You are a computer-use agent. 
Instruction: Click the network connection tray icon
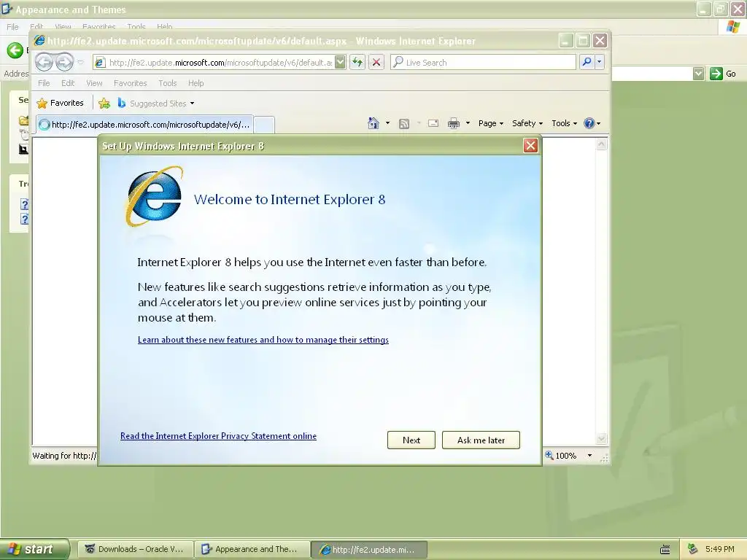693,549
